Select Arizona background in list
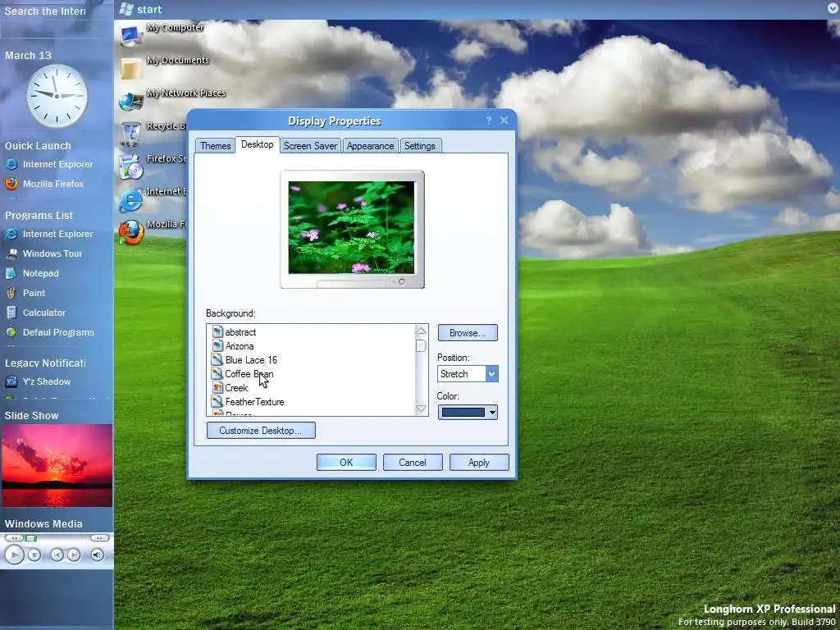 point(233,346)
